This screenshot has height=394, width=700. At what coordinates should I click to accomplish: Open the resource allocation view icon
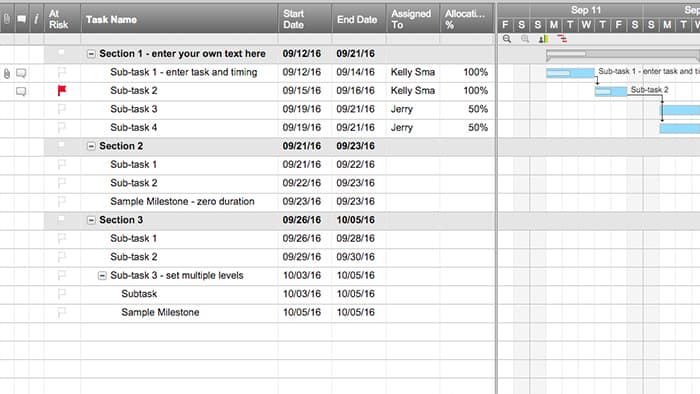pyautogui.click(x=543, y=39)
